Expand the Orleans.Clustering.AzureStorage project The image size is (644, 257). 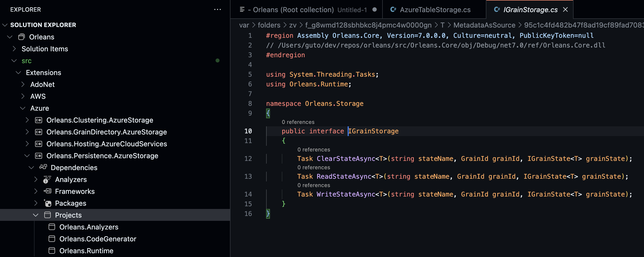pyautogui.click(x=27, y=120)
